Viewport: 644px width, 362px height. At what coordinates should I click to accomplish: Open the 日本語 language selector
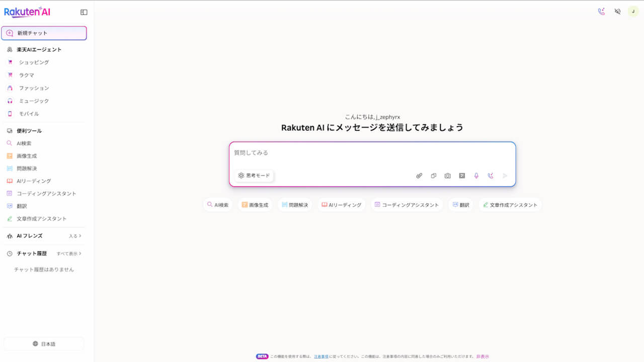[x=44, y=344]
